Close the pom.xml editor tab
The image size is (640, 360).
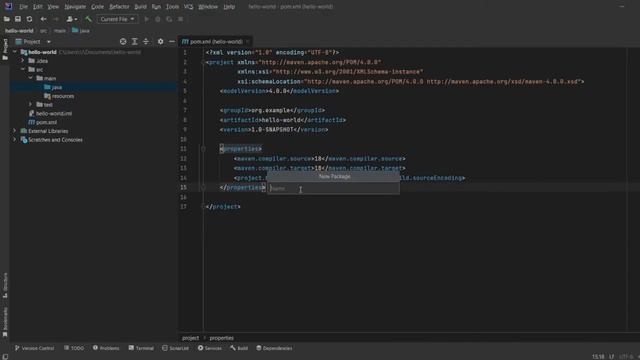click(x=248, y=42)
